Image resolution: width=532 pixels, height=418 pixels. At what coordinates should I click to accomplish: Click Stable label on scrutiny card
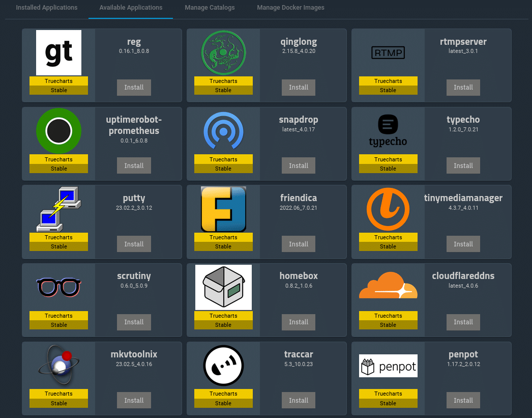click(58, 325)
